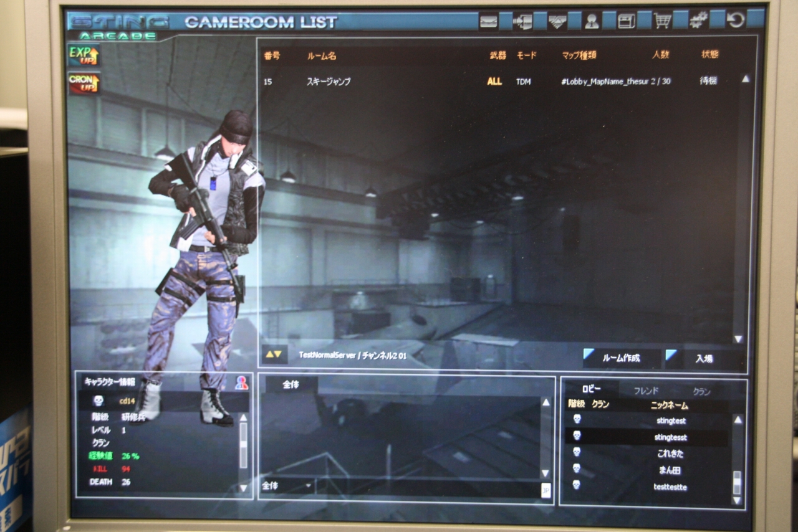Screen dimensions: 798x532
Task: Open the gears settings icon
Action: pyautogui.click(x=698, y=21)
